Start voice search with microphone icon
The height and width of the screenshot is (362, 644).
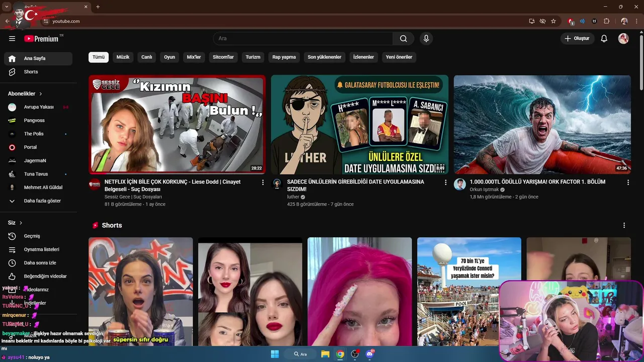pos(426,39)
